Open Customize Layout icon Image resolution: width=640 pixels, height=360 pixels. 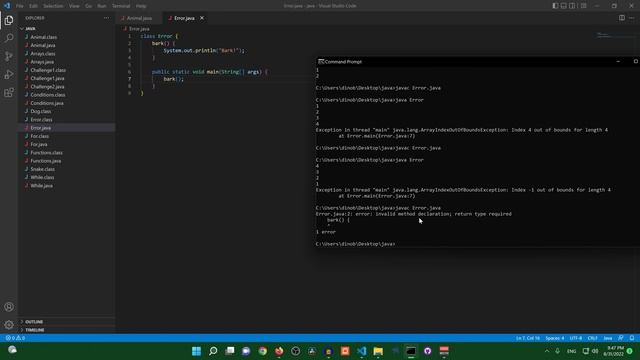(584, 6)
